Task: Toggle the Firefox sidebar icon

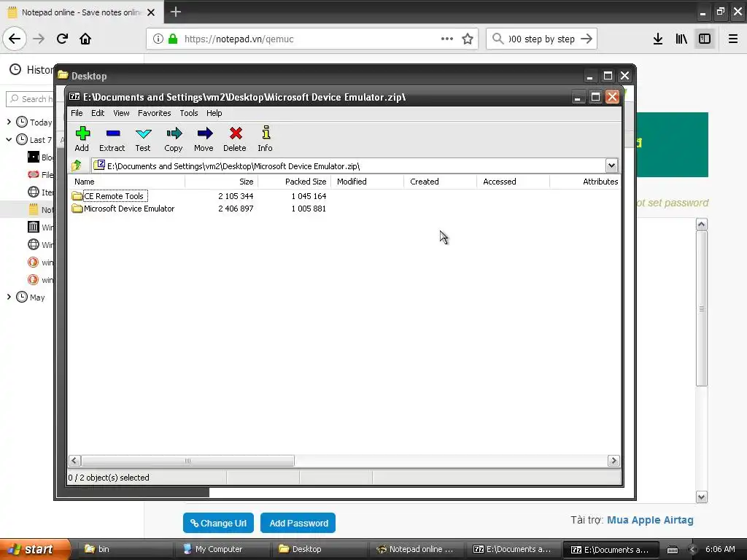Action: tap(705, 39)
